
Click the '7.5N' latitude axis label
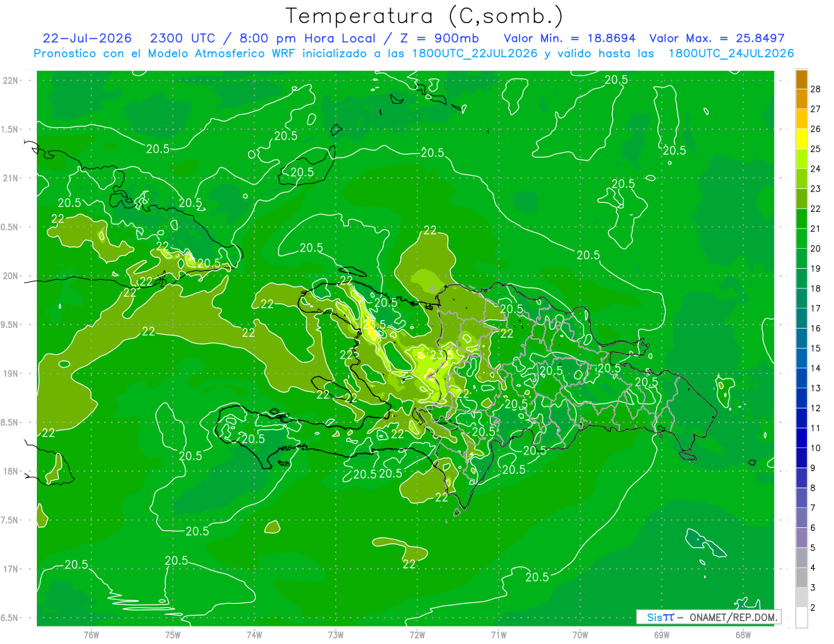10,520
